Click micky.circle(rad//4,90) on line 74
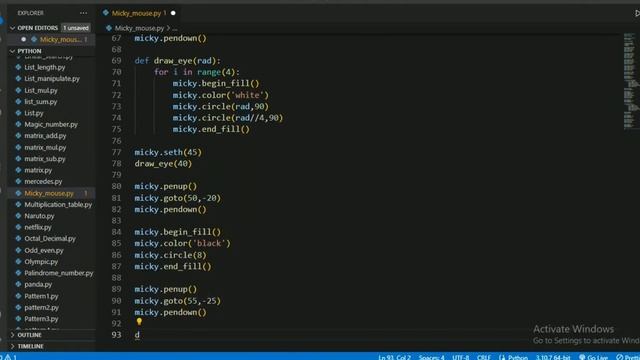The image size is (640, 360). pyautogui.click(x=228, y=118)
